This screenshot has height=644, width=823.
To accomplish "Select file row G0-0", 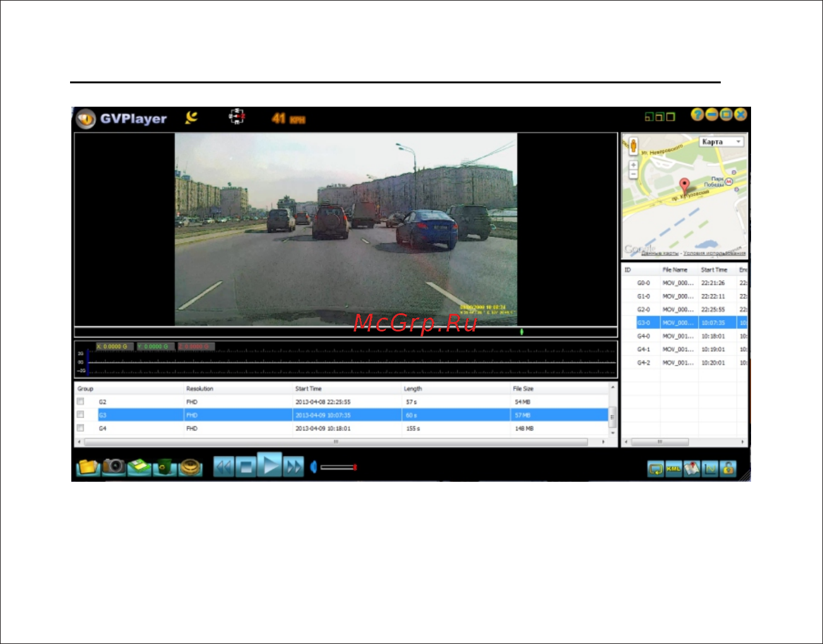I will tap(685, 283).
